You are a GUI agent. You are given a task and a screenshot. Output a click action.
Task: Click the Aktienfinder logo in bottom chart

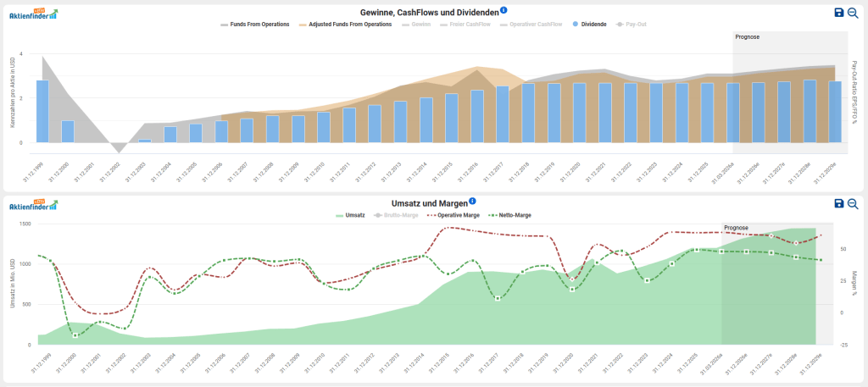point(34,203)
